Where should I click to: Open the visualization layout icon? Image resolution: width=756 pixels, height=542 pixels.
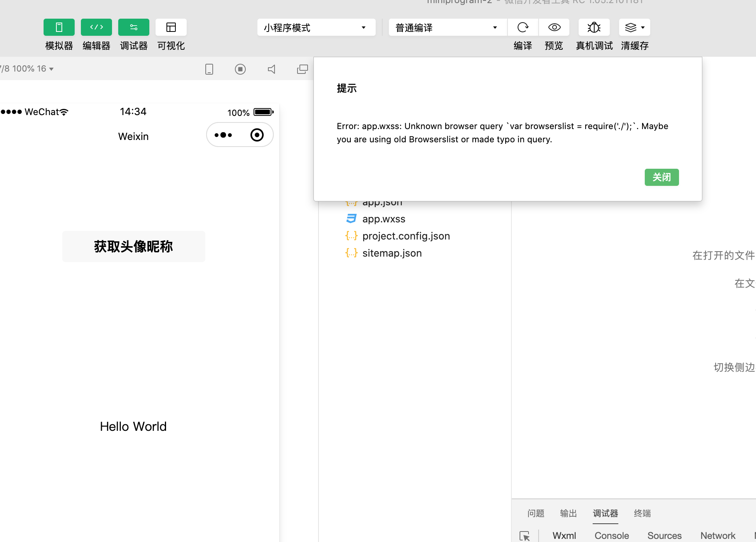tap(171, 27)
